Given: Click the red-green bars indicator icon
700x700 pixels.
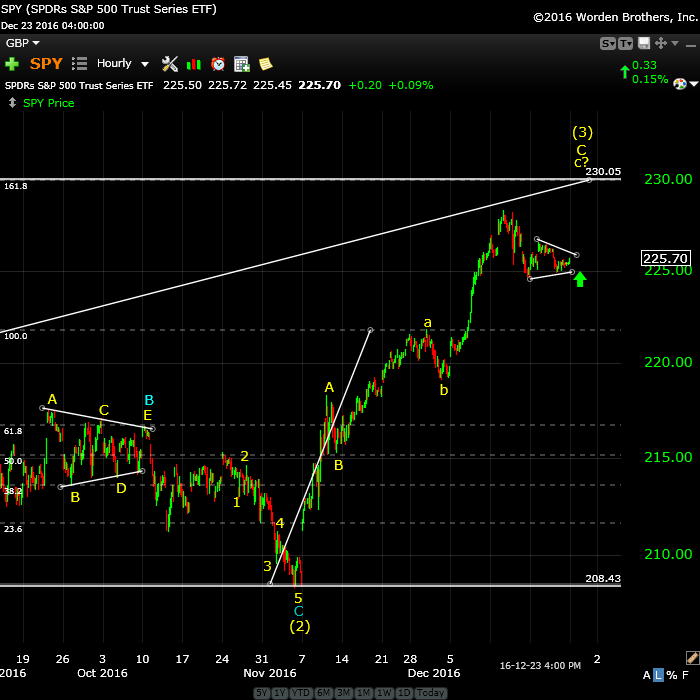Looking at the screenshot, I should click(x=194, y=64).
